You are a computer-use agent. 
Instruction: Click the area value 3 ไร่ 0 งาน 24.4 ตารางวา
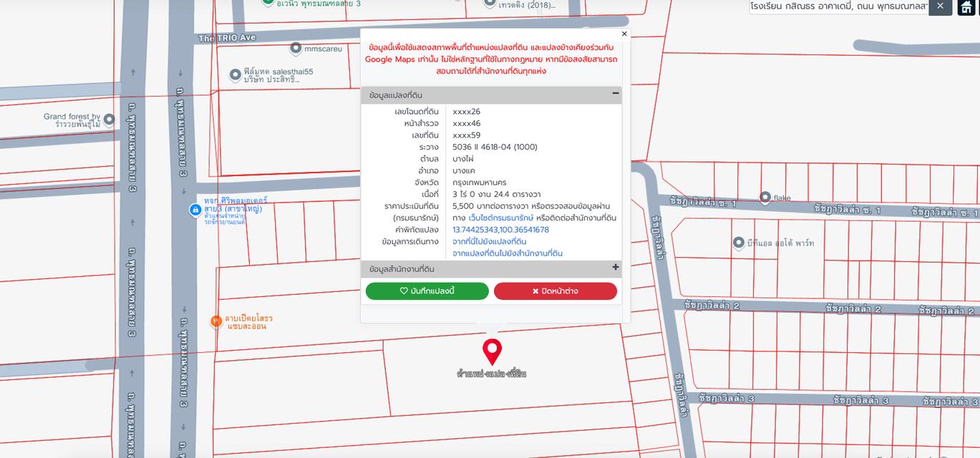pyautogui.click(x=497, y=194)
